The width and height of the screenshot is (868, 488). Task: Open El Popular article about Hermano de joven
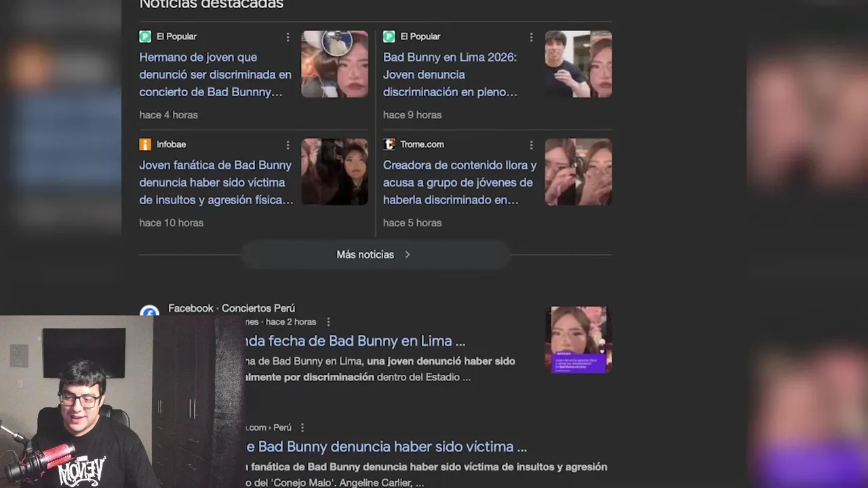click(x=216, y=75)
